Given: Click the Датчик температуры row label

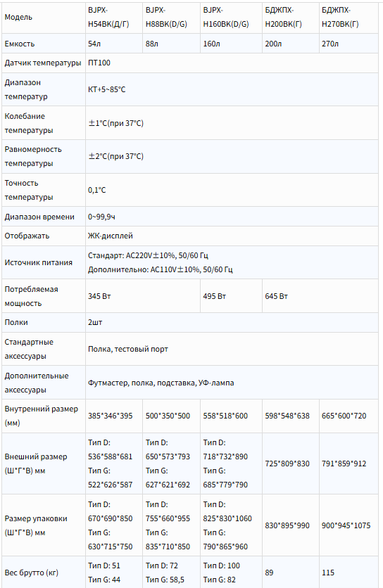Looking at the screenshot, I should pos(43,63).
